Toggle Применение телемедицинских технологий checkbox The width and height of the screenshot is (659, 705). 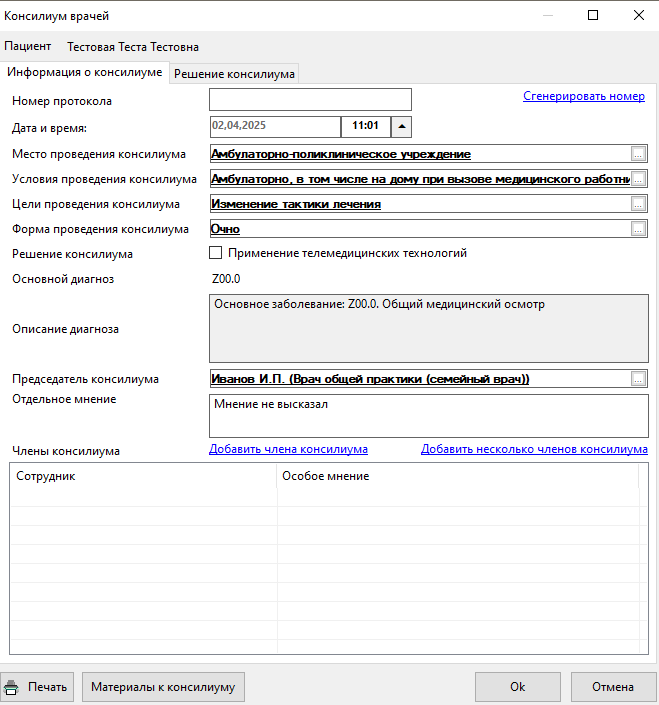216,253
